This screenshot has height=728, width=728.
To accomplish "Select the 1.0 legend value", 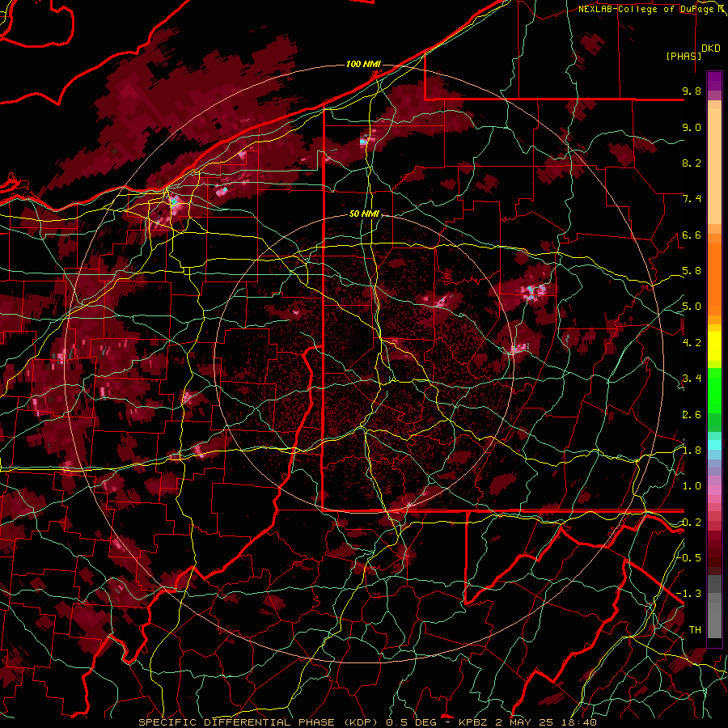I will pyautogui.click(x=692, y=486).
